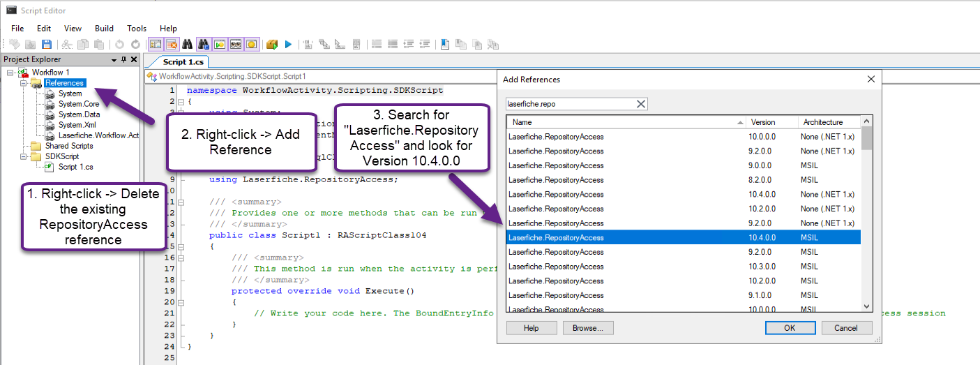Click the Decrease Indent toolbar icon
The image size is (980, 365).
[x=425, y=44]
